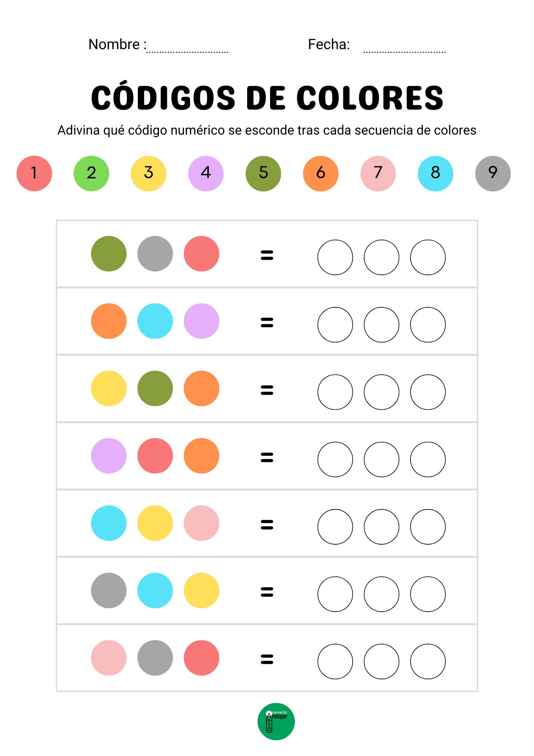534x756 pixels.
Task: Click the CÓDIGOS DE COLORES title
Action: pos(267,98)
